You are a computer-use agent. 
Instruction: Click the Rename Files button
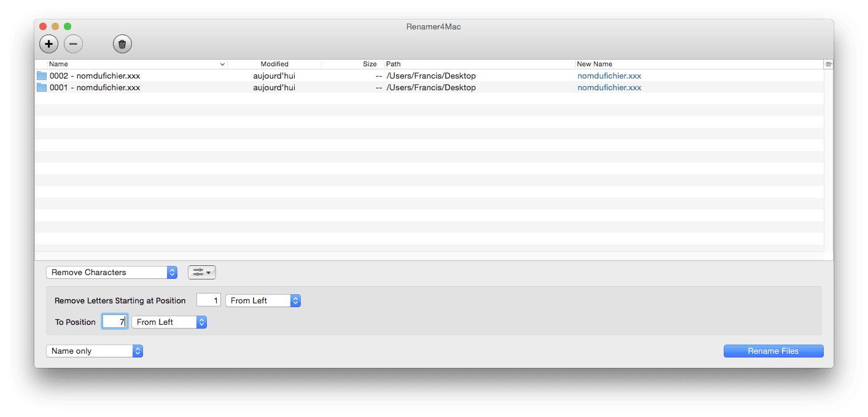pos(773,351)
